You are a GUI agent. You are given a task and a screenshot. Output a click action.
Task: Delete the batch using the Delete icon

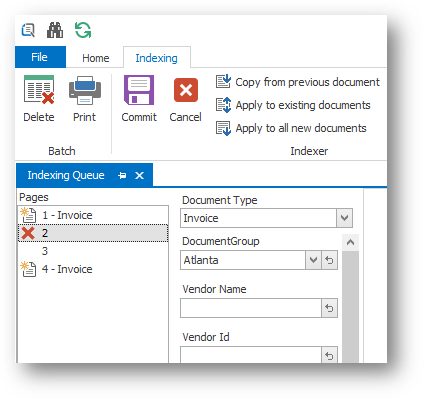click(39, 90)
